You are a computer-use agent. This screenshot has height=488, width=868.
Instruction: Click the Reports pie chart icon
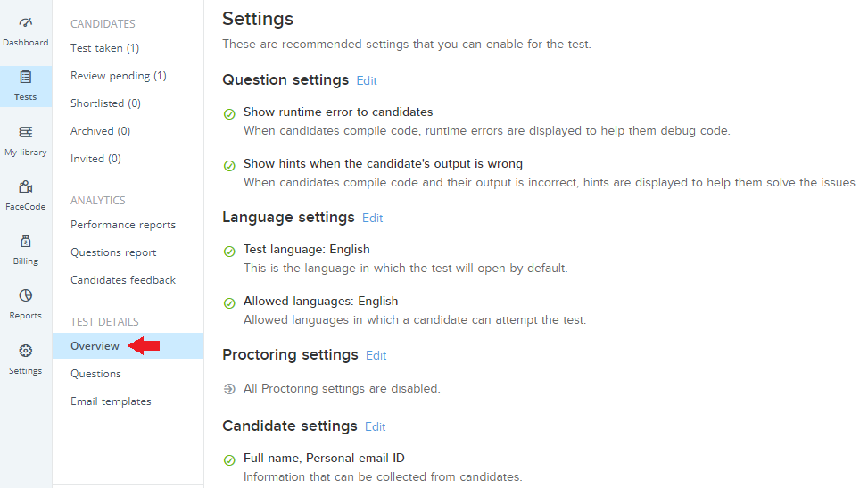(x=26, y=295)
